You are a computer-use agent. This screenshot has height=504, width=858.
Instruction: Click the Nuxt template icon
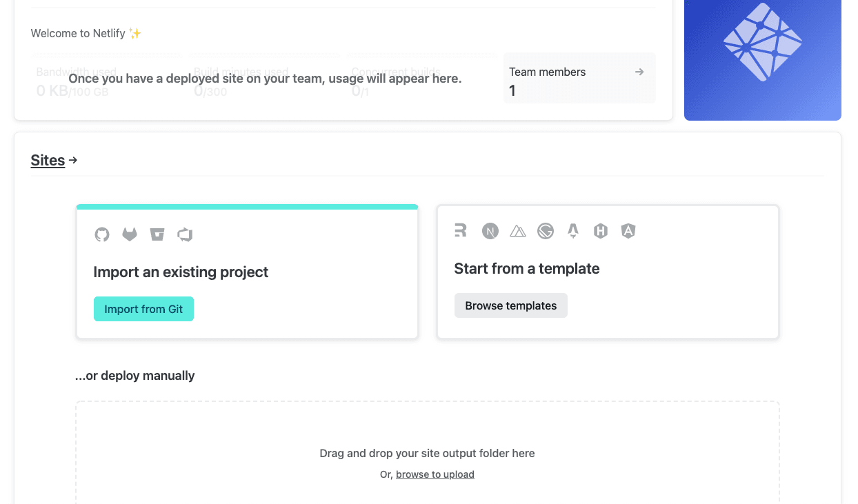(518, 232)
